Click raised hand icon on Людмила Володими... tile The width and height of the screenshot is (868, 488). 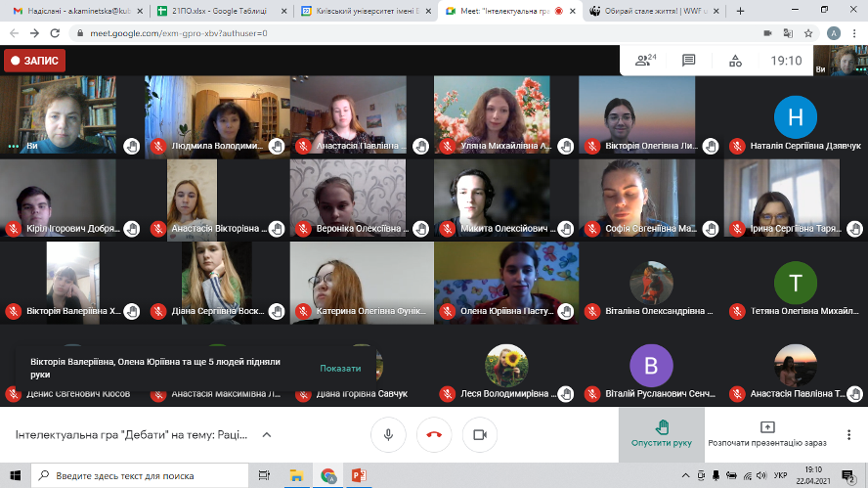tap(277, 147)
